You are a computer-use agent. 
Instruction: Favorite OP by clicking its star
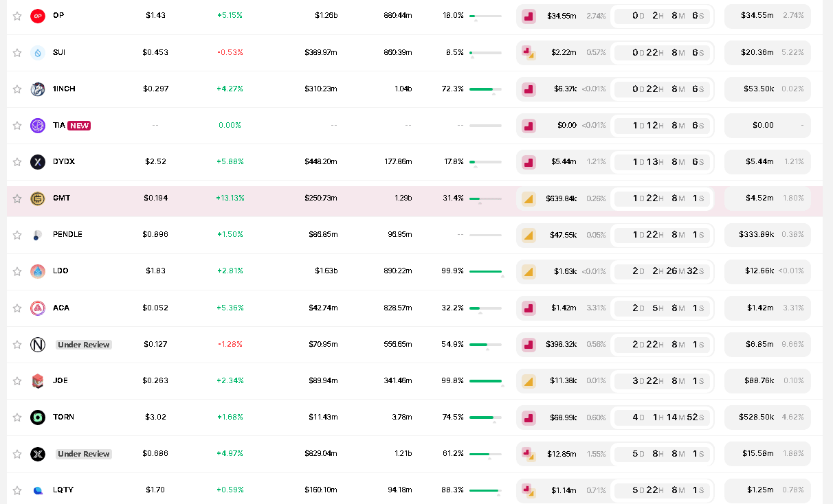pyautogui.click(x=16, y=15)
